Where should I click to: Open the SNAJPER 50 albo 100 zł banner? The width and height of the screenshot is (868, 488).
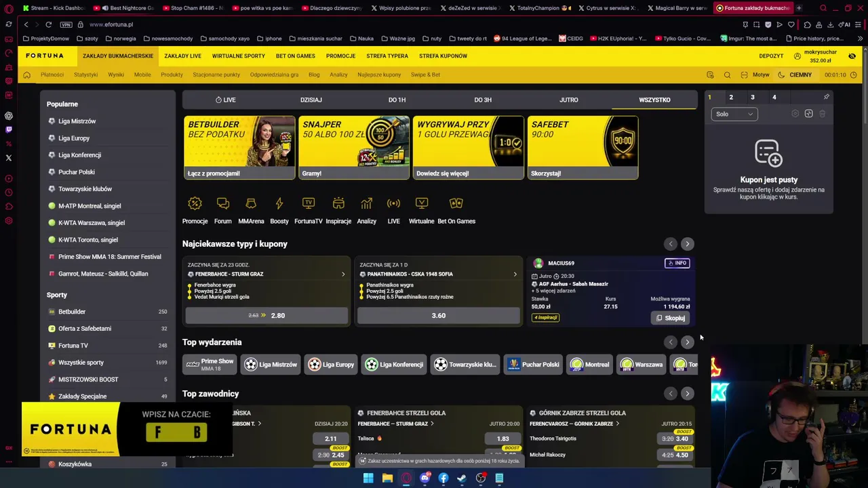coord(354,148)
